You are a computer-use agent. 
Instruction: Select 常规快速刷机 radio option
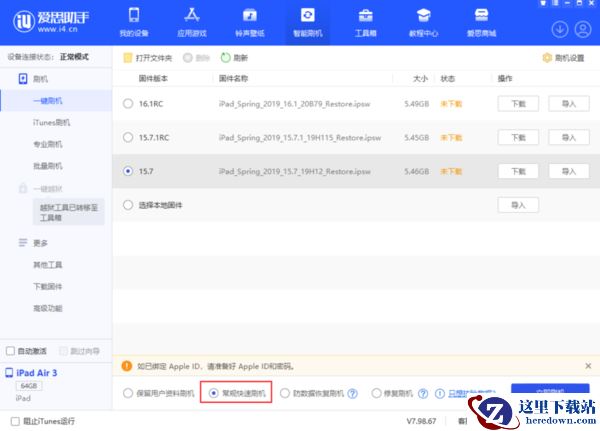point(214,393)
